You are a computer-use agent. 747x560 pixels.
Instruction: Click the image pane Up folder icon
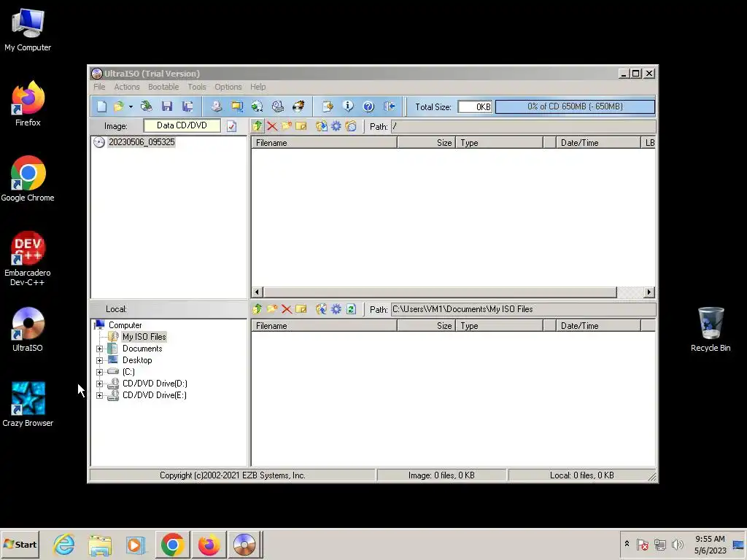pyautogui.click(x=258, y=126)
